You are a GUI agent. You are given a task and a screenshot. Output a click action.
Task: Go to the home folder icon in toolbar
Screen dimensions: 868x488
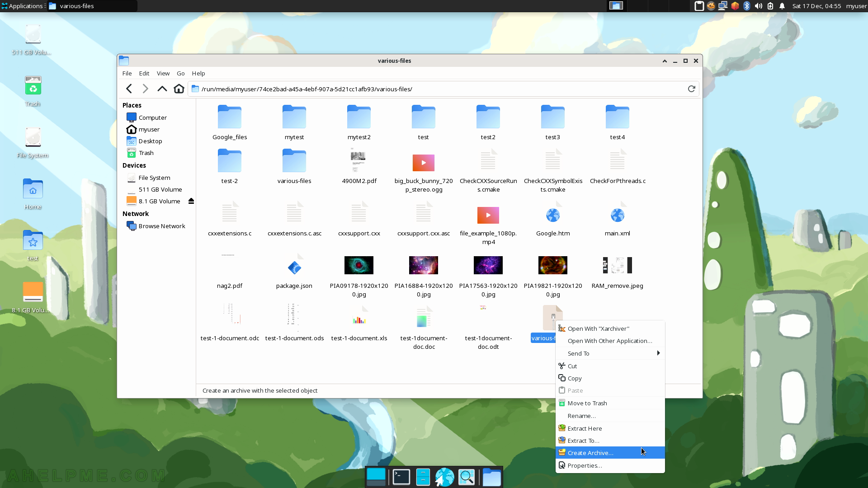click(179, 89)
